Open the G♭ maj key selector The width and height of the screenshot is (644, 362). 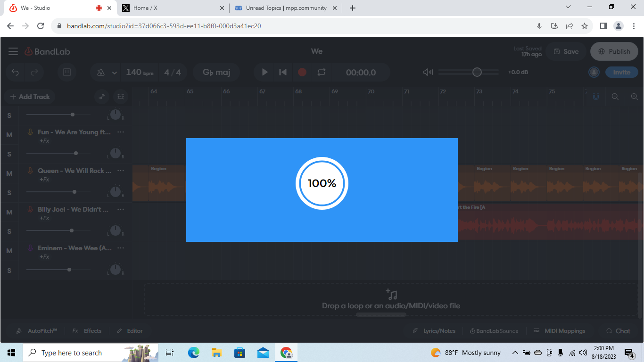pyautogui.click(x=216, y=72)
